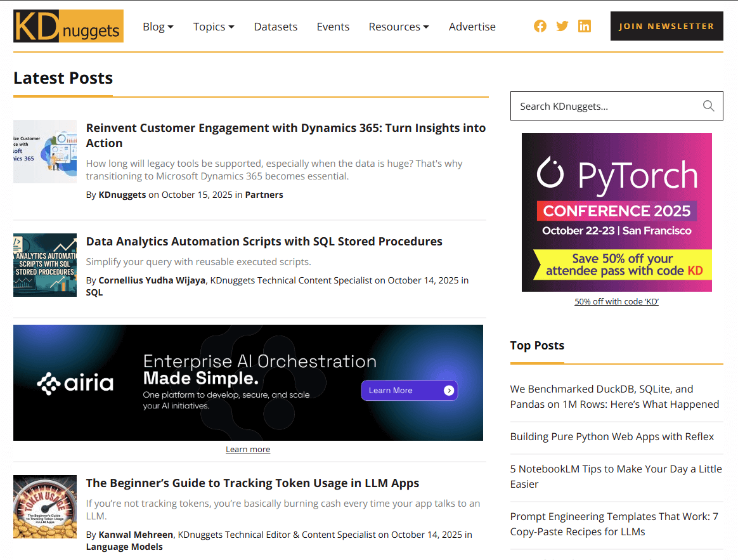Open KDnuggets Facebook page via its icon
Image resolution: width=738 pixels, height=560 pixels.
click(540, 26)
